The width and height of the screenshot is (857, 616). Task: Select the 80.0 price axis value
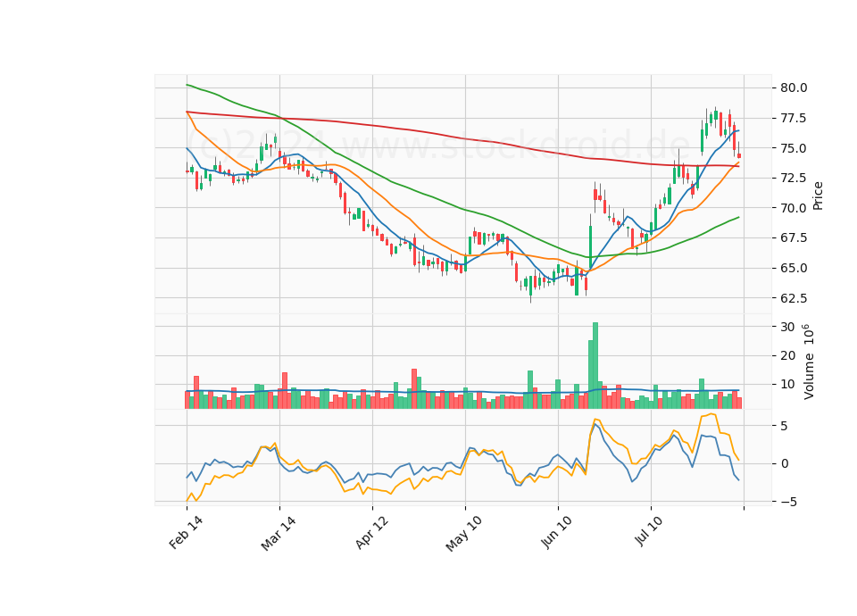click(x=794, y=88)
